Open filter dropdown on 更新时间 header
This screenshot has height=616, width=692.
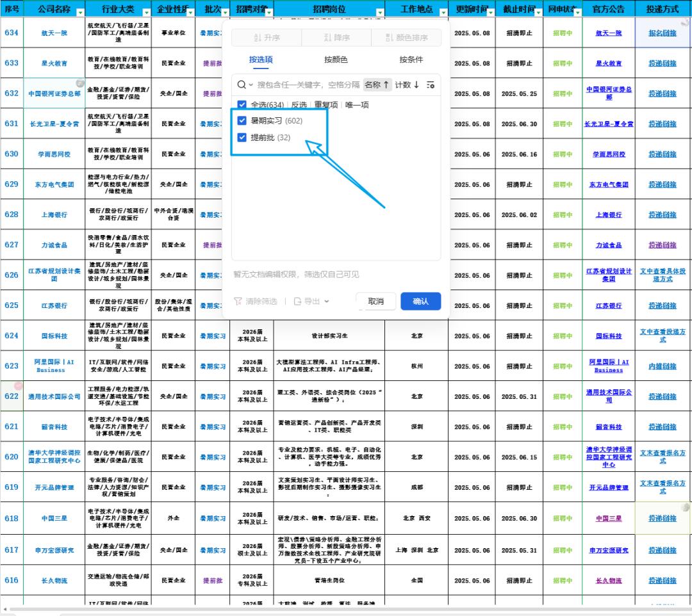click(490, 12)
